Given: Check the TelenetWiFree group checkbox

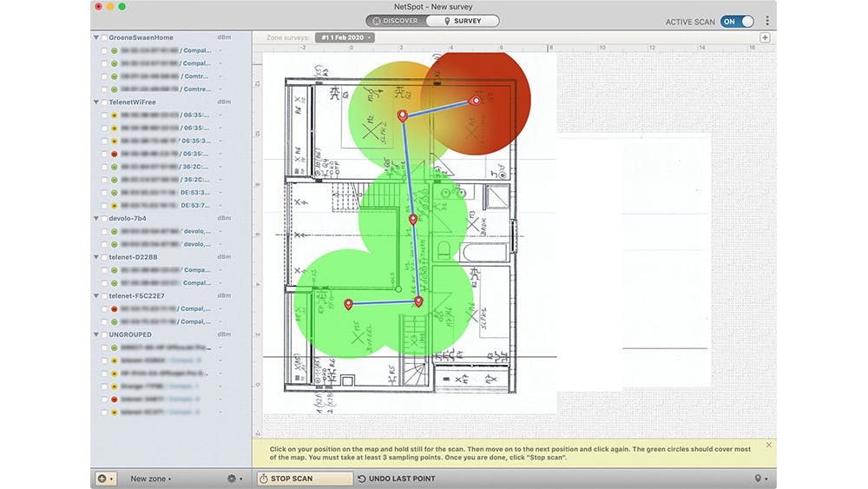Looking at the screenshot, I should (104, 102).
